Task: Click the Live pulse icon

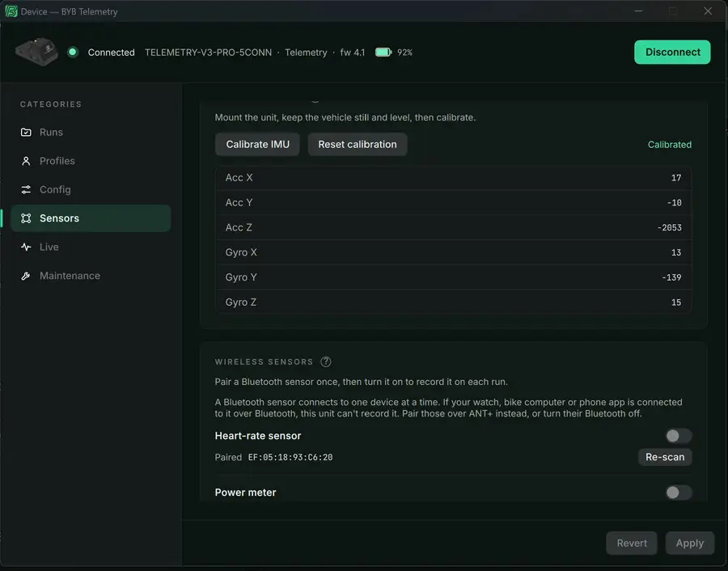Action: 26,247
